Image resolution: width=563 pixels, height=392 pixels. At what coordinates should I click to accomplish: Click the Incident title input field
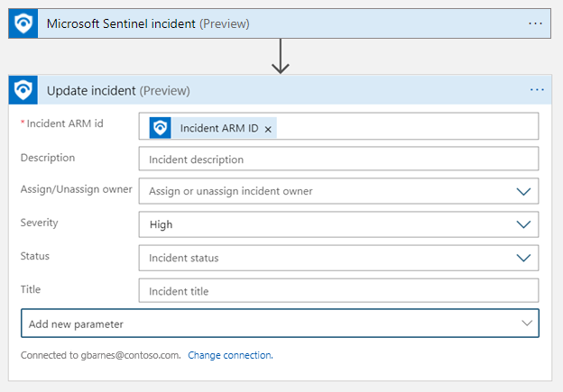(338, 291)
